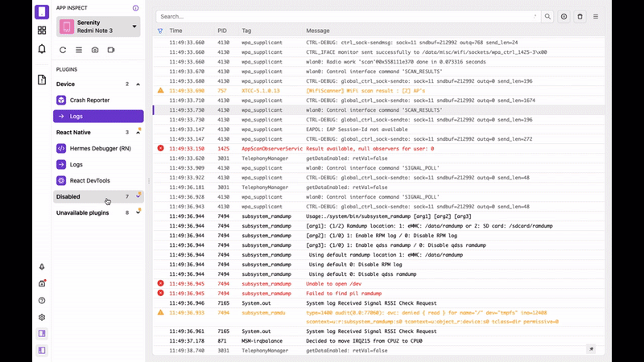Toggle regex mode in search box
The height and width of the screenshot is (362, 644).
click(535, 16)
